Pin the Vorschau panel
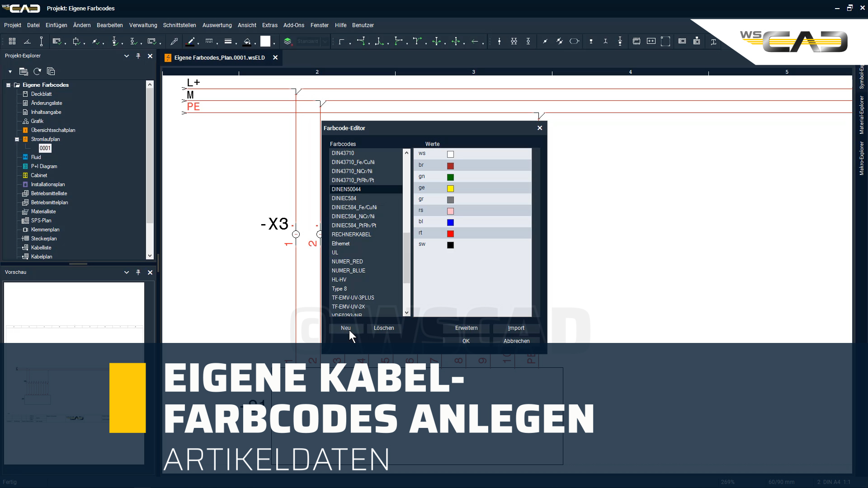This screenshot has width=868, height=488. tap(138, 272)
